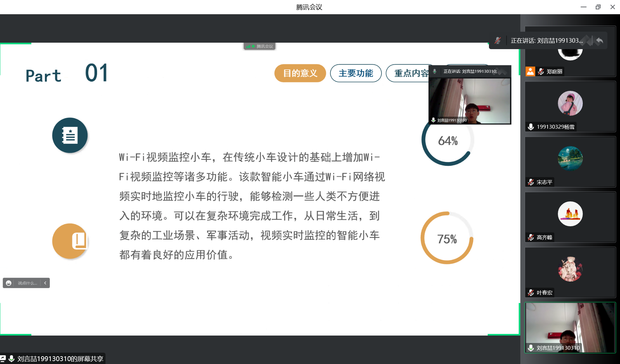The image size is (620, 364).
Task: Click the 75% orange progress ring
Action: 447,239
